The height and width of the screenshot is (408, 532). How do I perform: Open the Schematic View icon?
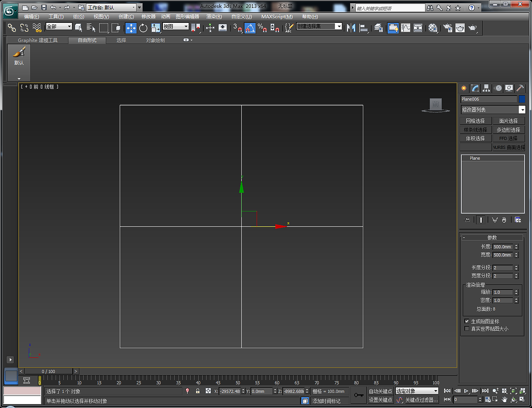click(x=418, y=28)
